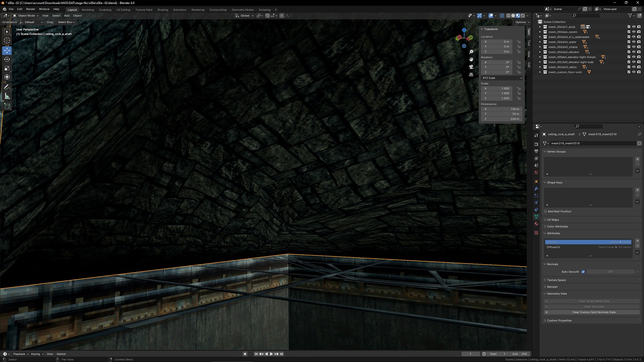The image size is (644, 362).
Task: Select the Add Cube tool
Action: (7, 106)
